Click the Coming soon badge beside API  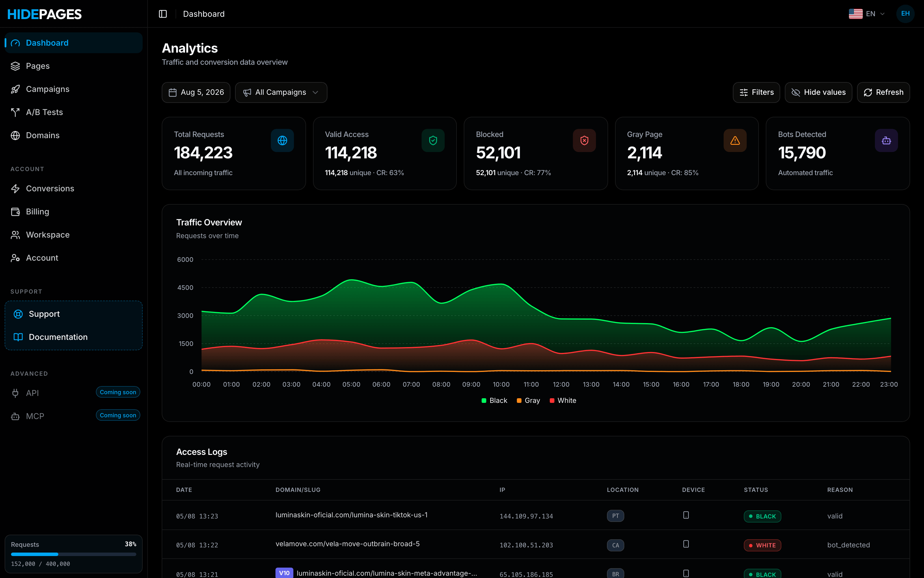tap(118, 392)
